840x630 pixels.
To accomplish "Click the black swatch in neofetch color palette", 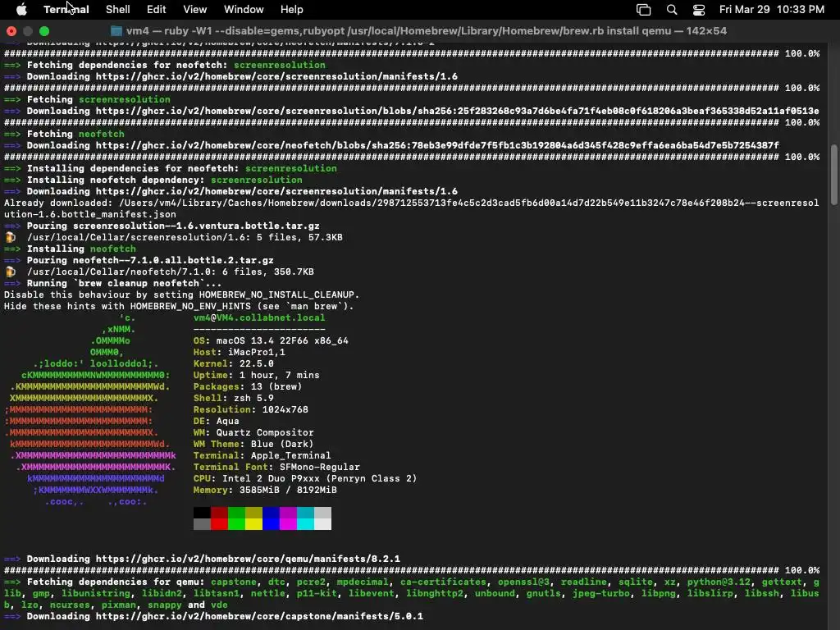I will tap(202, 513).
